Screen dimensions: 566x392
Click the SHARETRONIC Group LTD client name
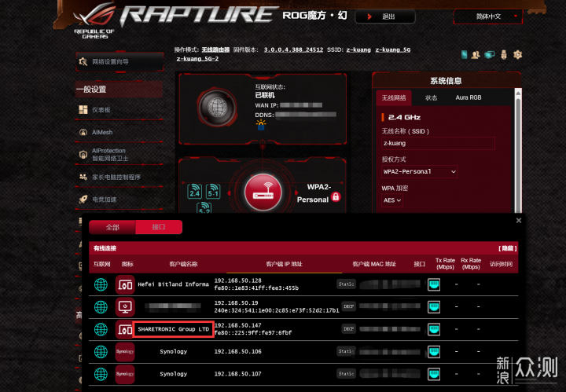coord(173,329)
